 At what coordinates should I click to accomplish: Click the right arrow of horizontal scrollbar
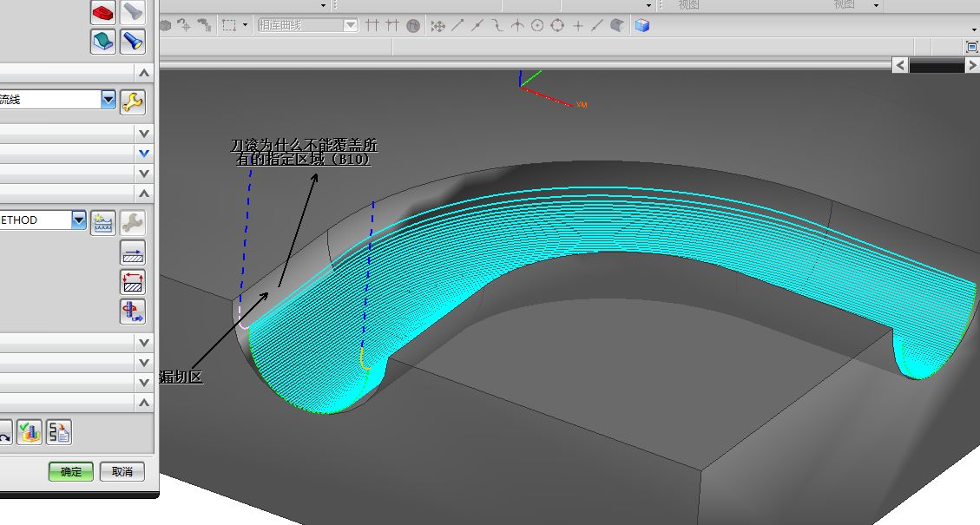coord(972,66)
